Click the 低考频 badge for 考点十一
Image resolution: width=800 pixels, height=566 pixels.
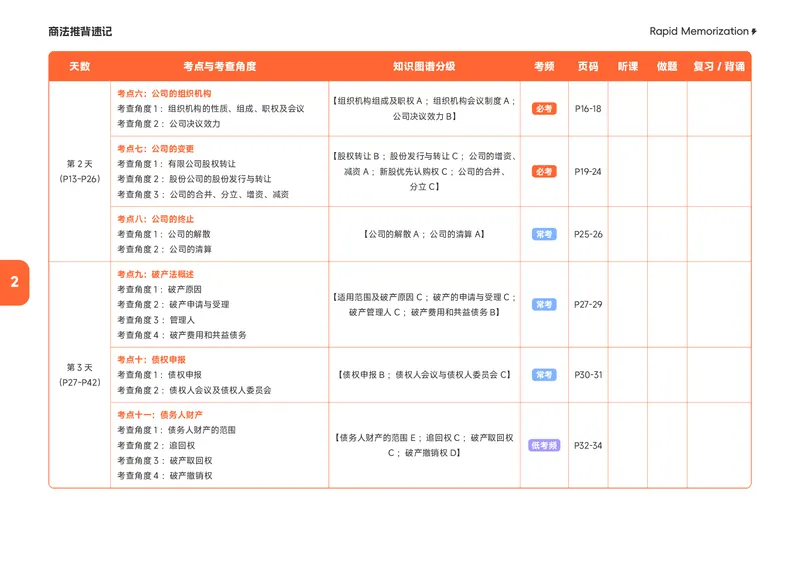[544, 446]
